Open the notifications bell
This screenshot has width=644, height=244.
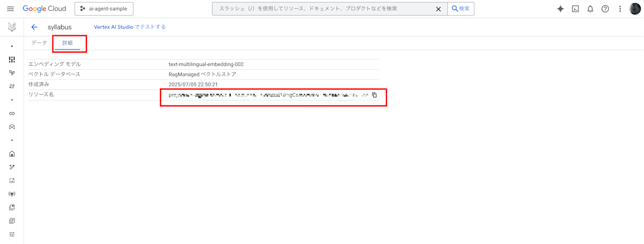pos(590,9)
